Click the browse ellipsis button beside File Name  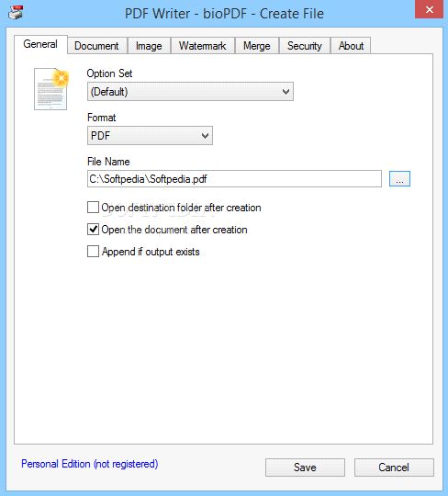(x=399, y=179)
